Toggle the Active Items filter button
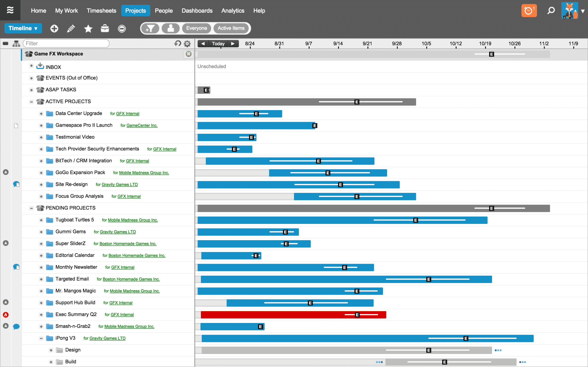Image resolution: width=588 pixels, height=367 pixels. 231,28
